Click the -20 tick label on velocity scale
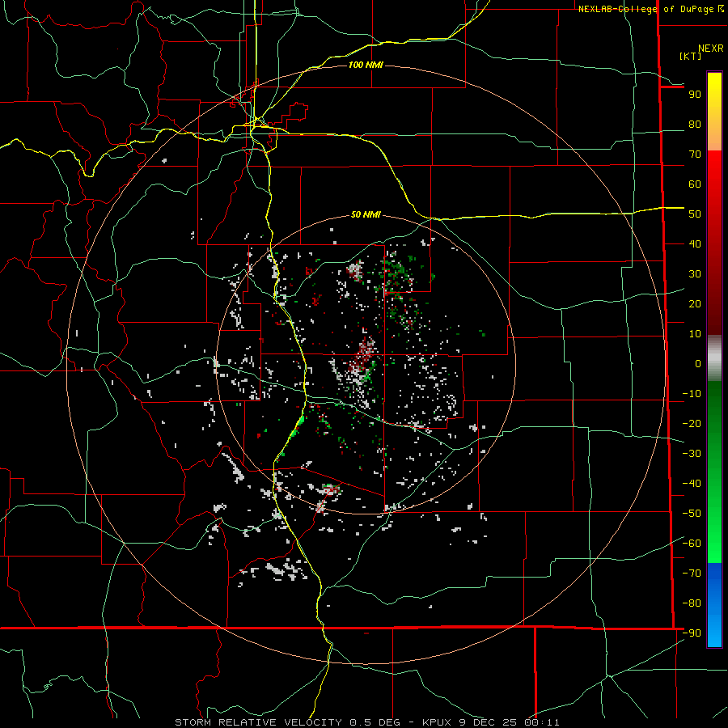This screenshot has height=728, width=728. coord(692,424)
